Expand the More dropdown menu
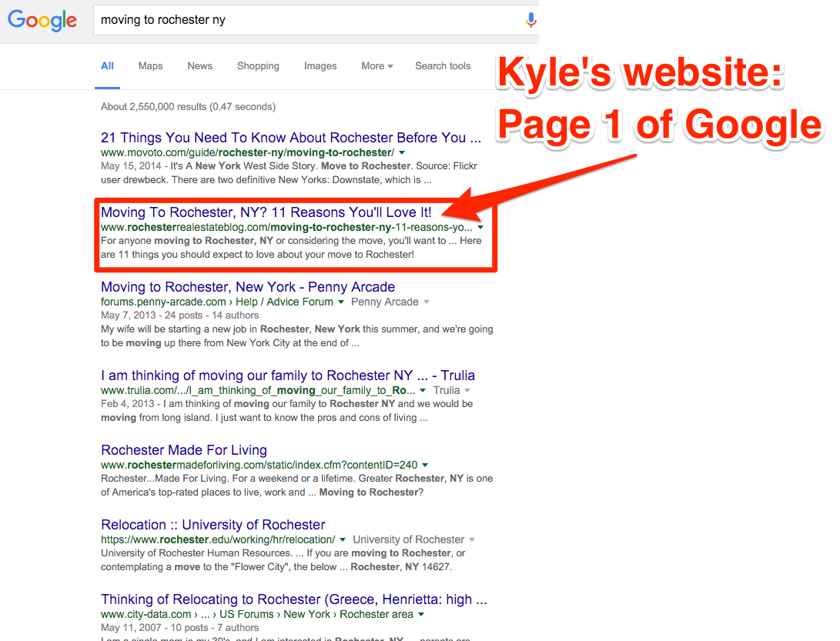Viewport: 840px width, 641px height. pos(377,66)
